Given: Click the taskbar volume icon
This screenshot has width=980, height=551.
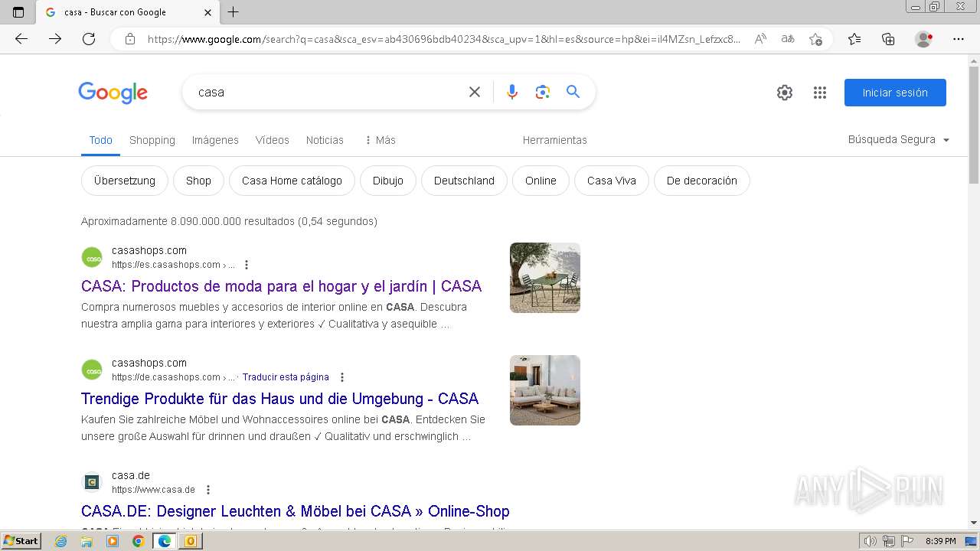Looking at the screenshot, I should (x=871, y=541).
